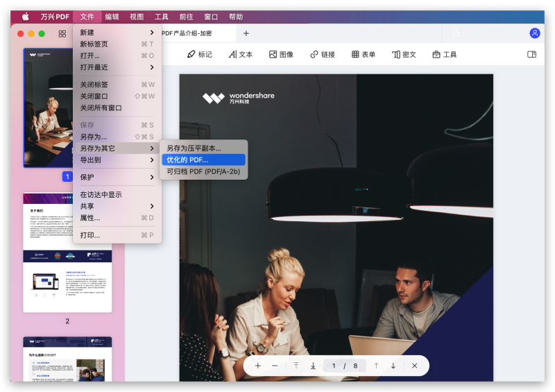Jump to first page icon

coord(296,366)
